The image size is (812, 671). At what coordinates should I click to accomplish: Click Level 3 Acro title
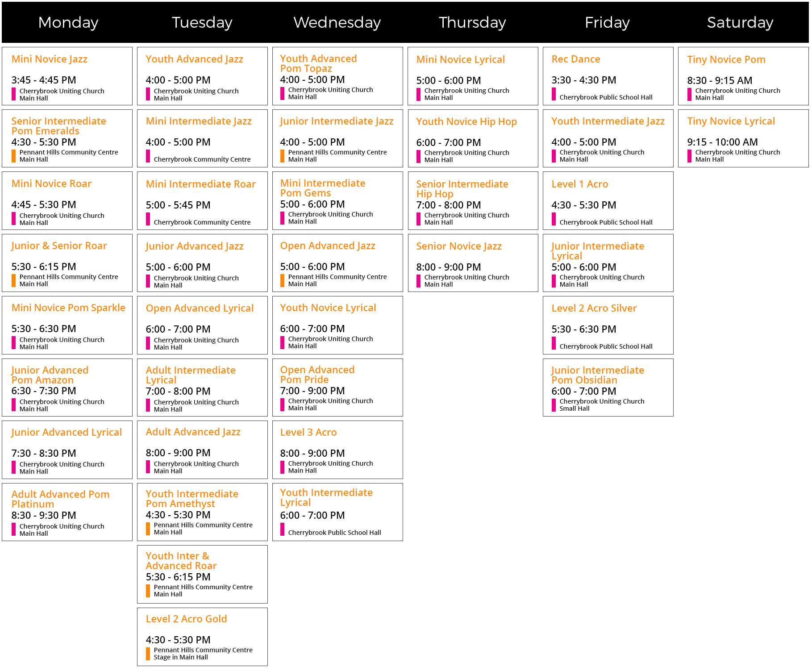point(308,433)
